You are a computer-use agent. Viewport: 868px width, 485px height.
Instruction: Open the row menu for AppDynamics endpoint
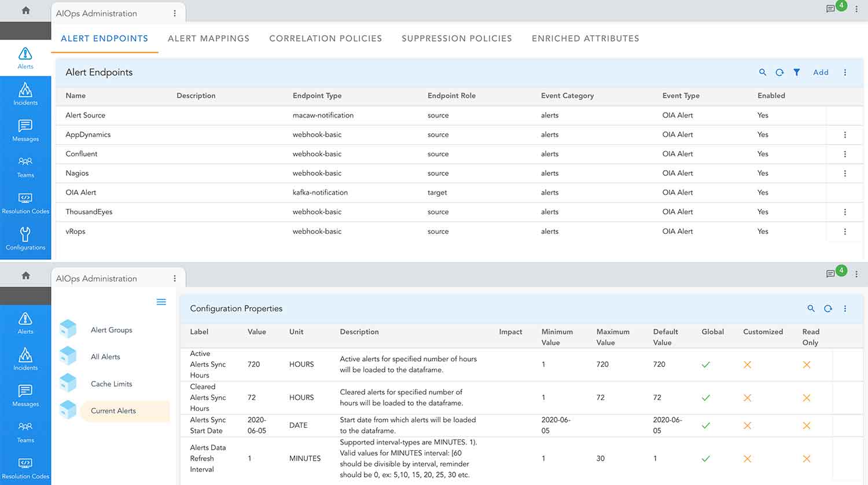(845, 134)
